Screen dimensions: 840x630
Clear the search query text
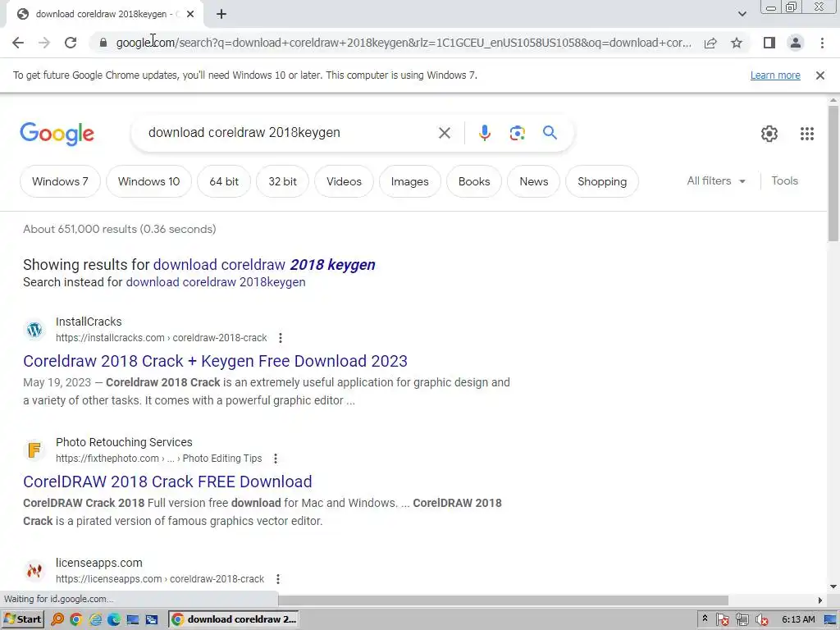[445, 133]
